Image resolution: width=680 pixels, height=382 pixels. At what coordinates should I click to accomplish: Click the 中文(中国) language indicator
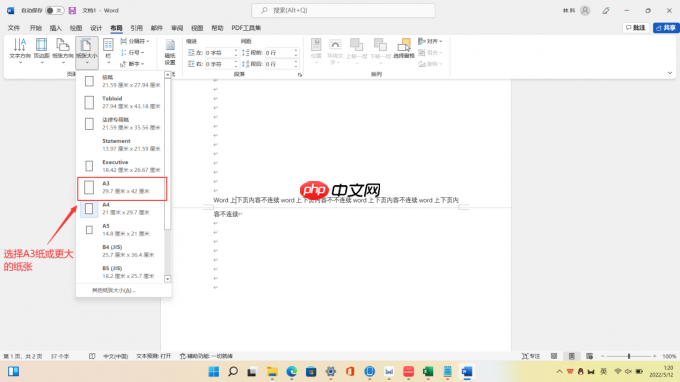[x=115, y=356]
